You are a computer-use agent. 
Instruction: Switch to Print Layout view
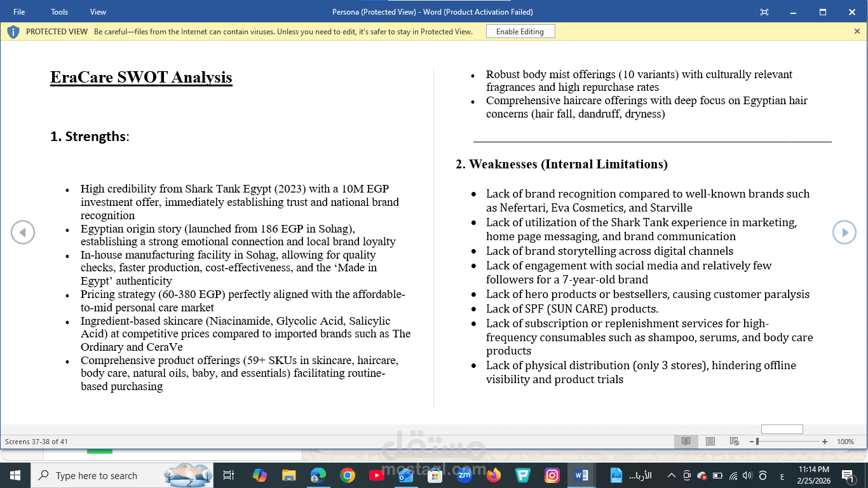point(710,442)
